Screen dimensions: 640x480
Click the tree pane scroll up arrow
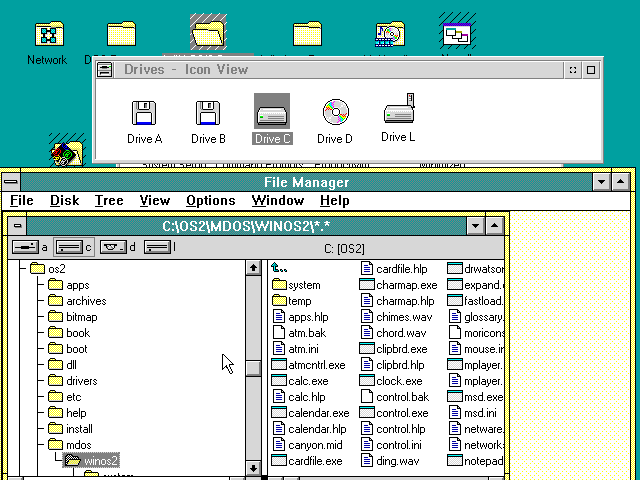253,268
